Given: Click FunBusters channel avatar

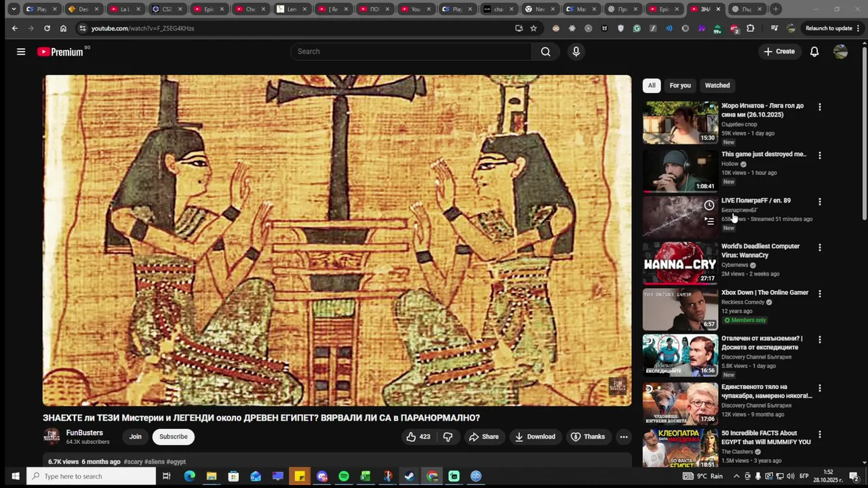Looking at the screenshot, I should (x=52, y=436).
